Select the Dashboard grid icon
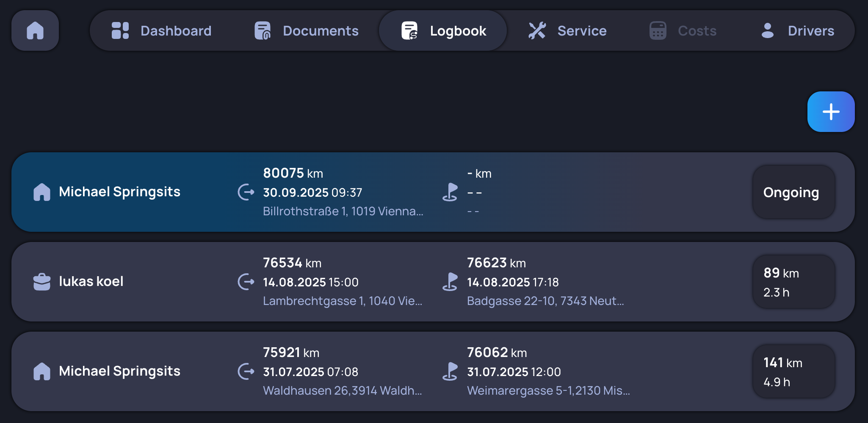Image resolution: width=868 pixels, height=423 pixels. [120, 30]
